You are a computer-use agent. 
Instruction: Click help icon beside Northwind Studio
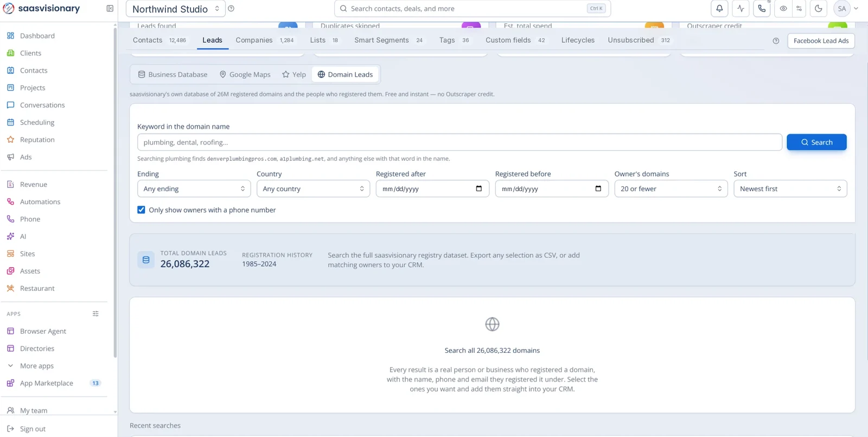[231, 9]
